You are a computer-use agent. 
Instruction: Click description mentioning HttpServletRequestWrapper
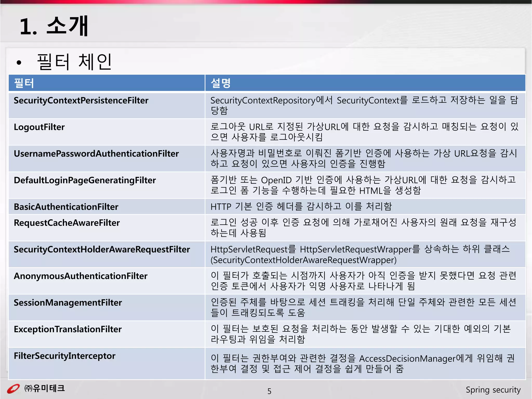(365, 255)
